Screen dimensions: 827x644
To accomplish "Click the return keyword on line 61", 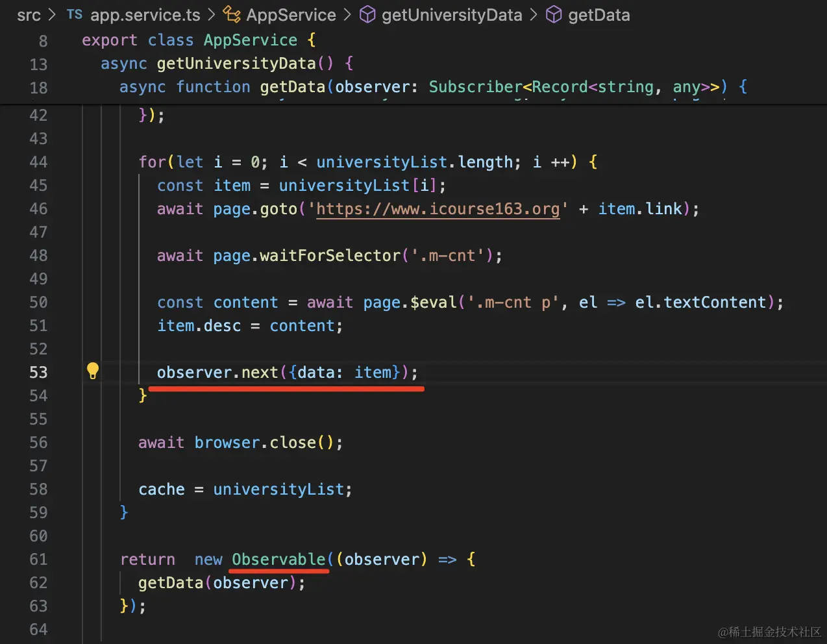I will click(x=147, y=560).
